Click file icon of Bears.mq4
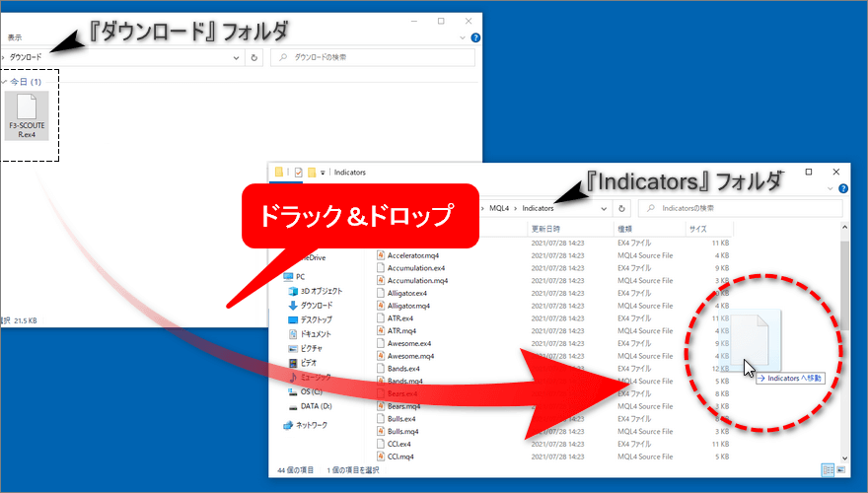The image size is (868, 493). [381, 406]
